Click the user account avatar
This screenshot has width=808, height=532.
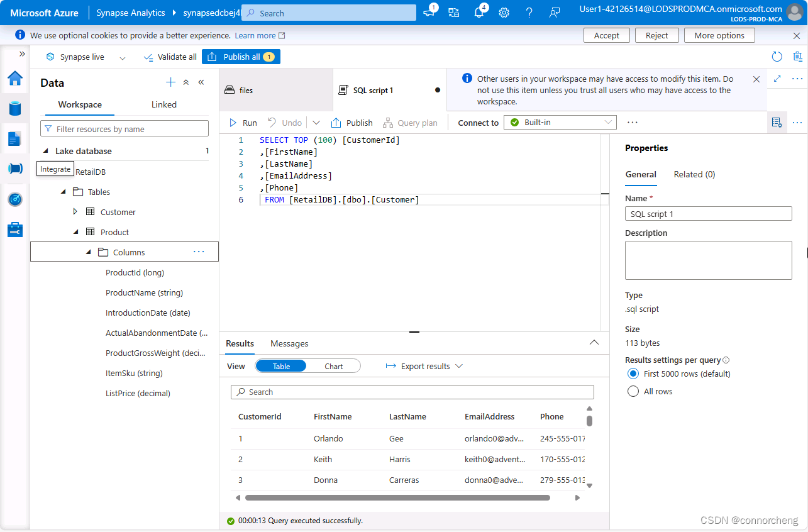point(795,13)
